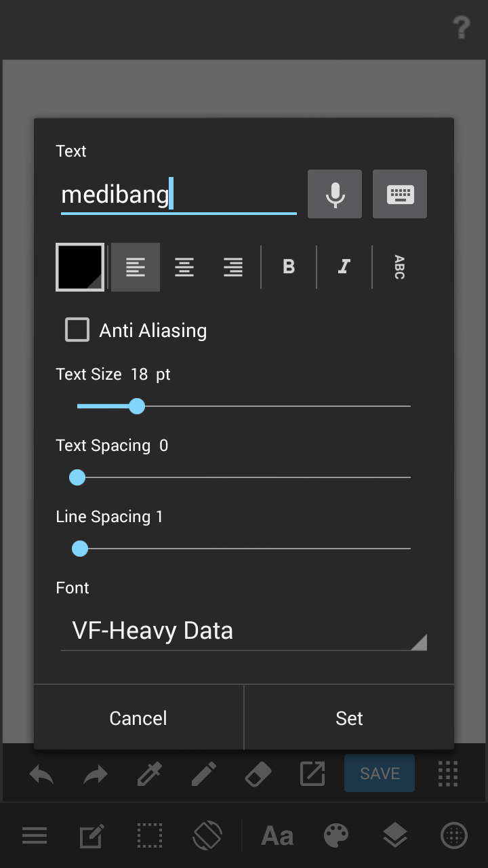488x868 pixels.
Task: Click the text input field containing medibang
Action: tap(179, 195)
